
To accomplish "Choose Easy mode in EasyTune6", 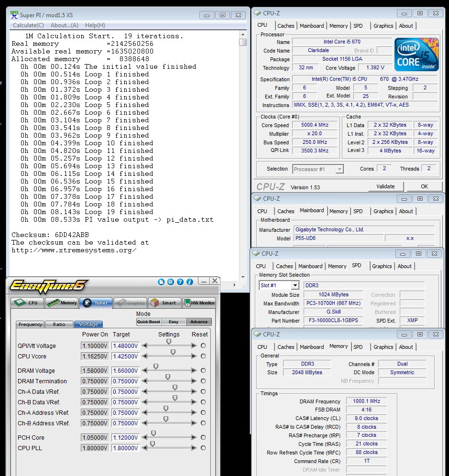I will (x=174, y=322).
